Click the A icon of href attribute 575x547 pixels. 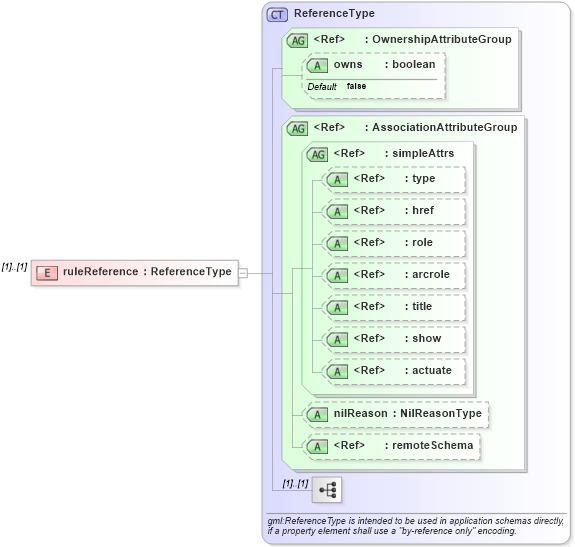point(337,212)
